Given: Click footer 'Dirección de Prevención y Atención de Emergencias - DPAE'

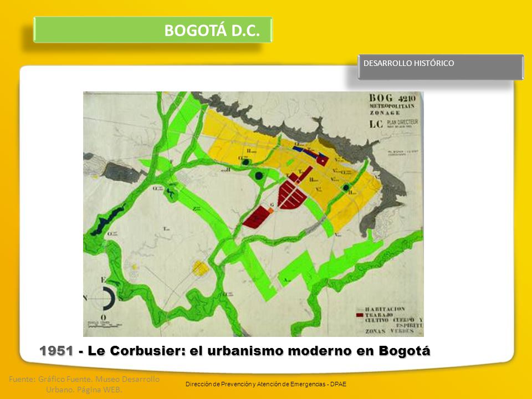Looking at the screenshot, I should tap(266, 384).
